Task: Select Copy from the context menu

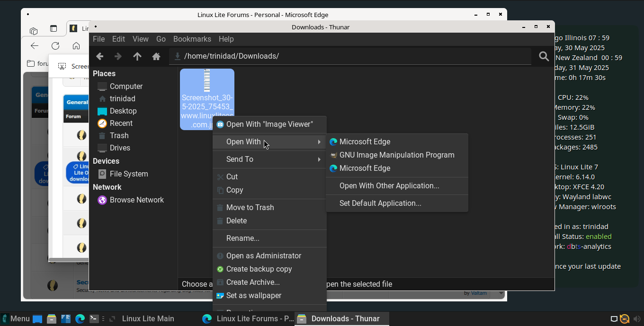Action: click(269, 190)
